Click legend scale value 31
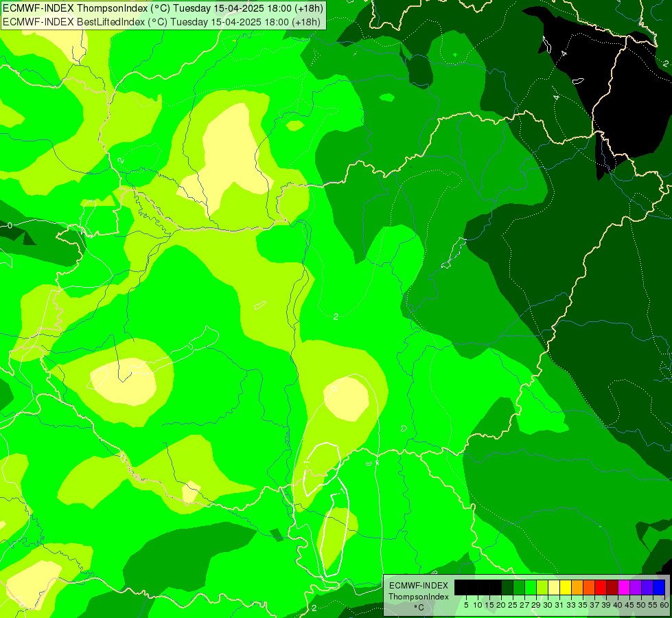 coord(559,605)
